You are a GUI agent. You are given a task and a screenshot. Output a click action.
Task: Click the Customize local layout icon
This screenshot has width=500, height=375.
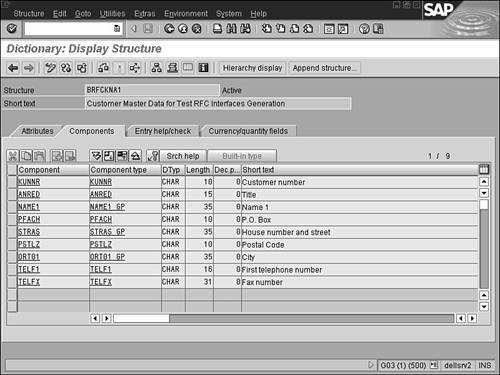pyautogui.click(x=378, y=29)
